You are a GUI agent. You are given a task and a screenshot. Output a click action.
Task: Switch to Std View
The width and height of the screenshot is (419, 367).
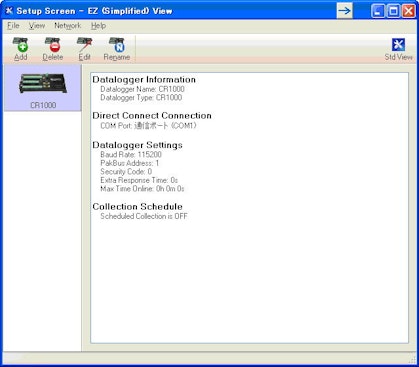tap(398, 49)
